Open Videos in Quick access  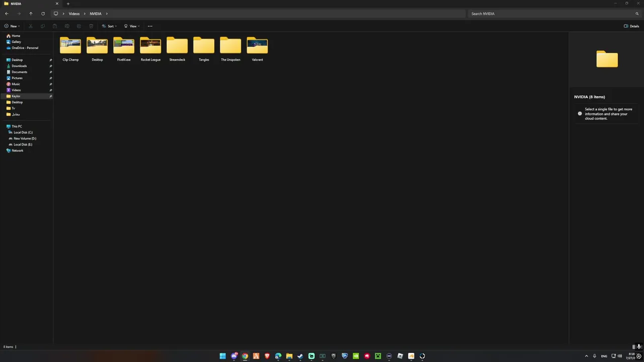(x=16, y=90)
